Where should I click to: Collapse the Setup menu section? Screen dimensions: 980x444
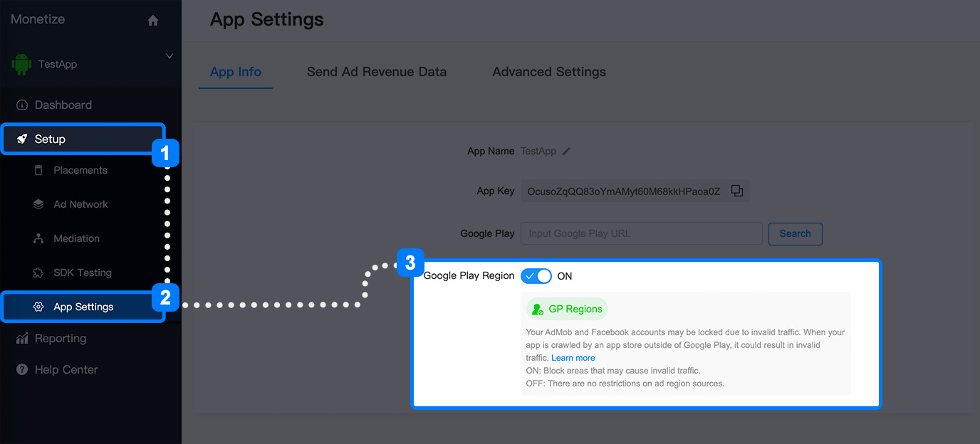point(83,139)
